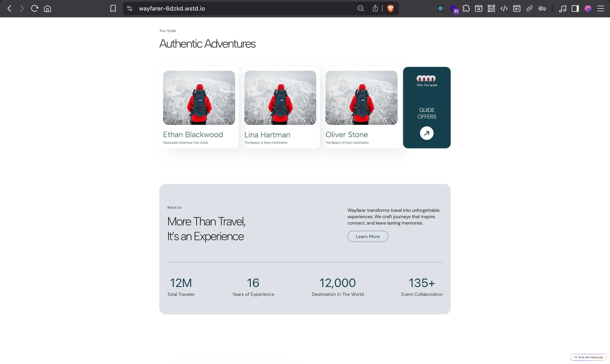Click the Guide Offers arrow button
The image size is (610, 364).
(x=426, y=133)
